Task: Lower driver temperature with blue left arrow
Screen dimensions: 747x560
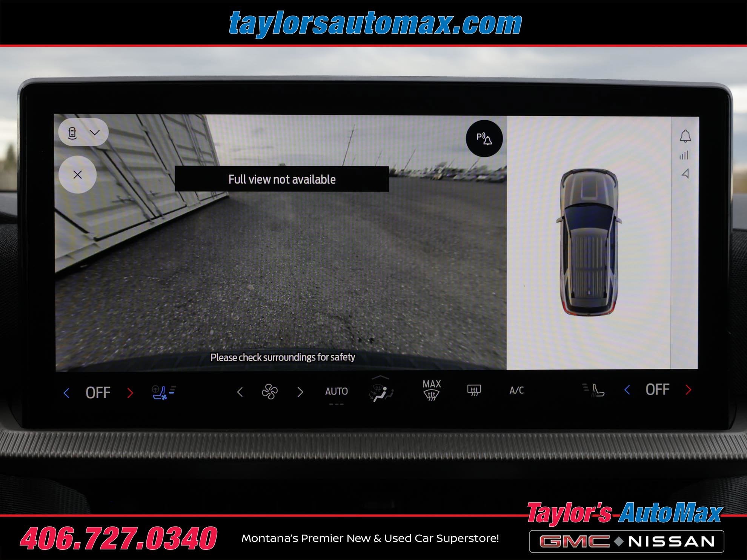Action: 66,393
